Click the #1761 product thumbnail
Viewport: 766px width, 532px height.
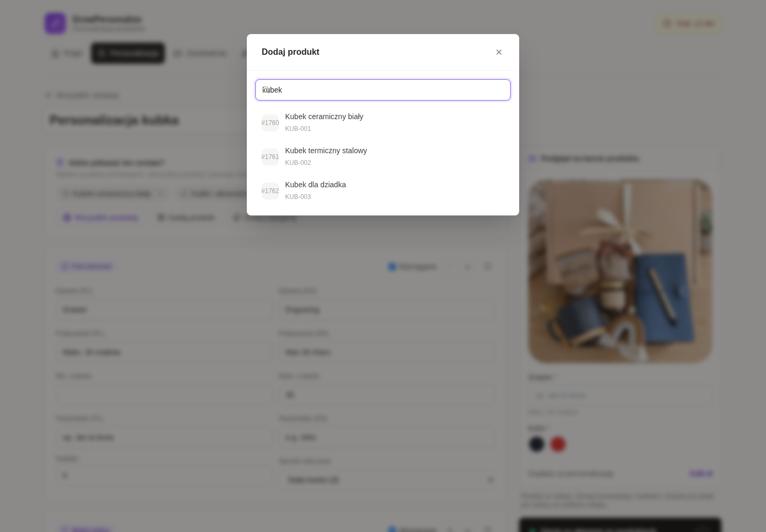tap(270, 157)
